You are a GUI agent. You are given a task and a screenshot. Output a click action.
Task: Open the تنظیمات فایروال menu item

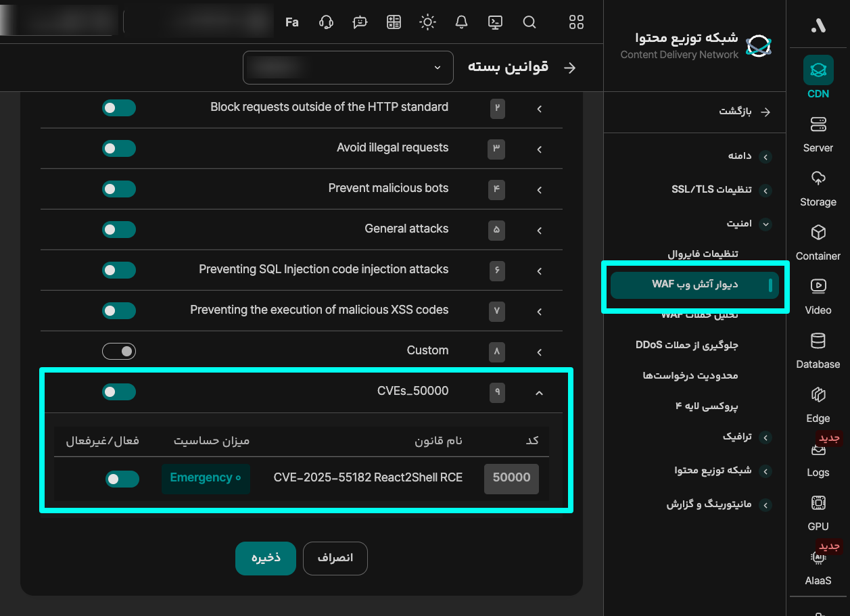coord(703,254)
